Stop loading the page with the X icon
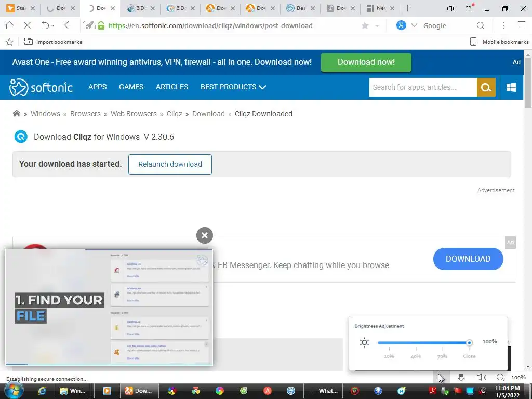Screen dimensions: 532x399 pyautogui.click(x=28, y=25)
